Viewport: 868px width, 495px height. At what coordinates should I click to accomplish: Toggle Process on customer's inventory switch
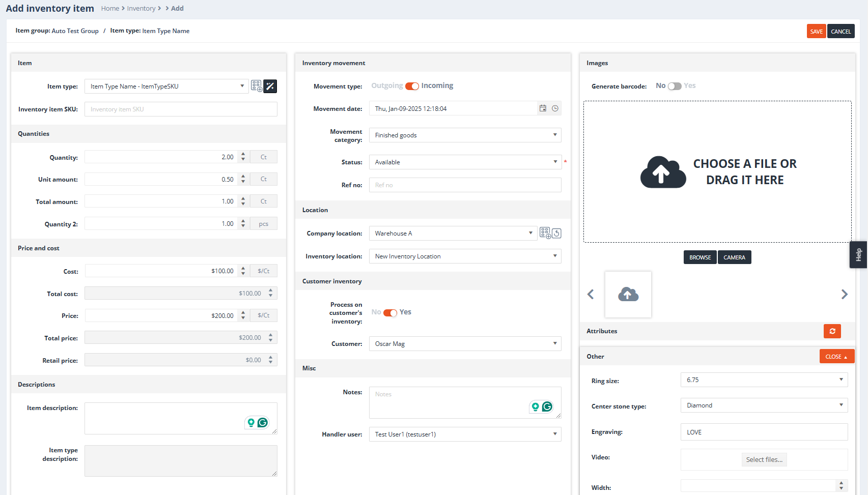pos(390,312)
